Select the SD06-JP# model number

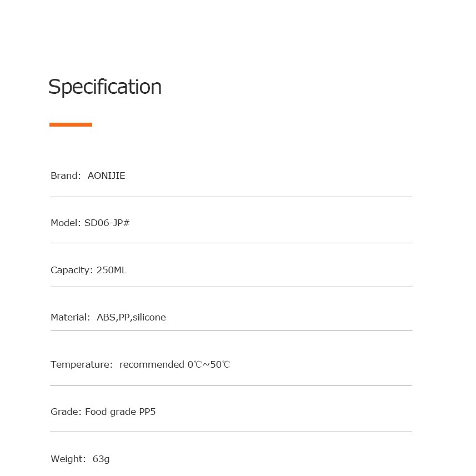point(107,223)
